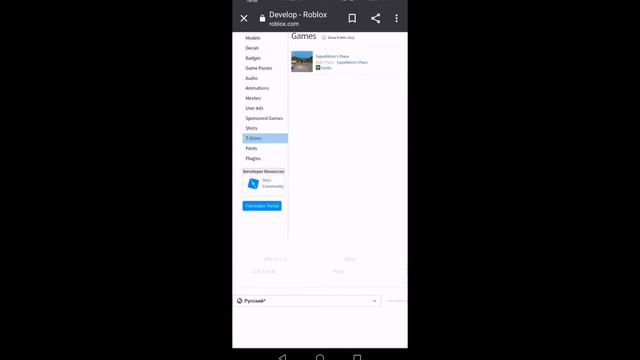Toggle the Show Public Only checkbox
The width and height of the screenshot is (640, 360).
(324, 38)
